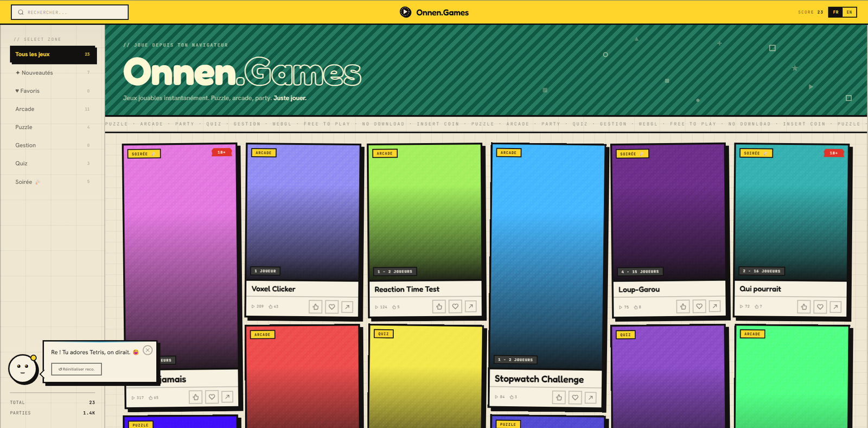Open the red Arcade game thumbnail
868x428 pixels.
click(303, 377)
